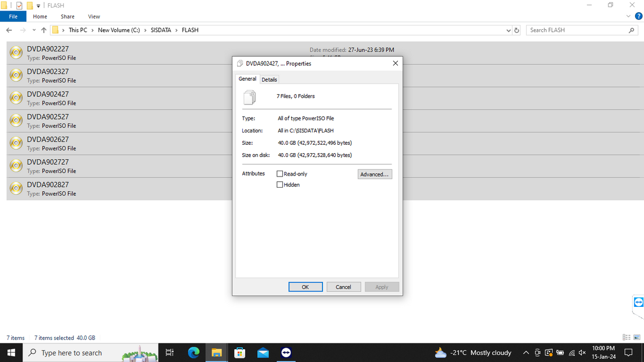Open the recent locations dropdown beside the back arrow
Viewport: 644px width, 362px height.
coord(34,30)
